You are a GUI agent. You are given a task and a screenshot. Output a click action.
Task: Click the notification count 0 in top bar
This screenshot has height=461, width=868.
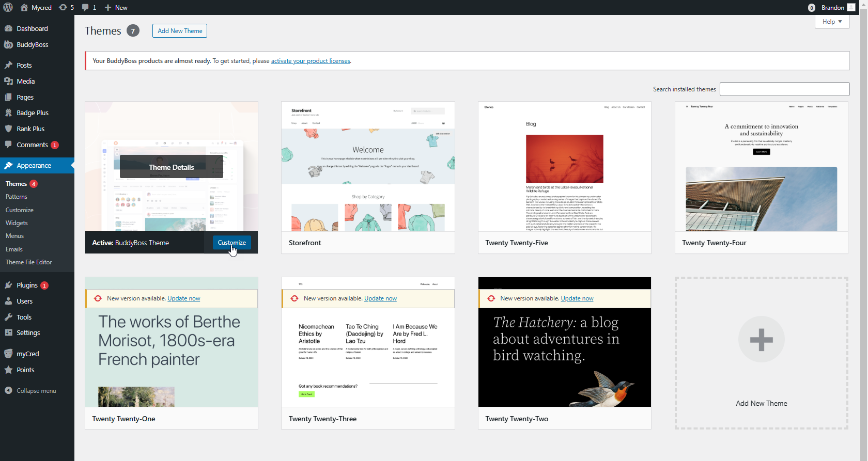click(811, 7)
